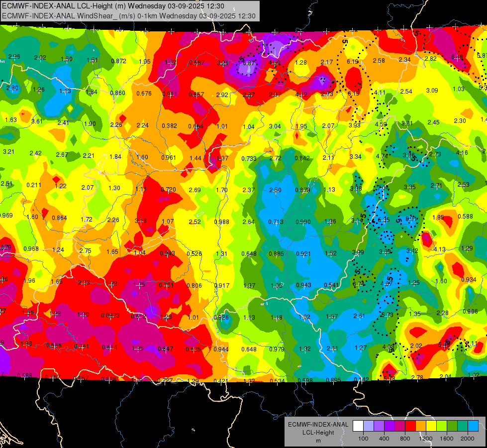Click the orange legend swatch

(x=421, y=426)
